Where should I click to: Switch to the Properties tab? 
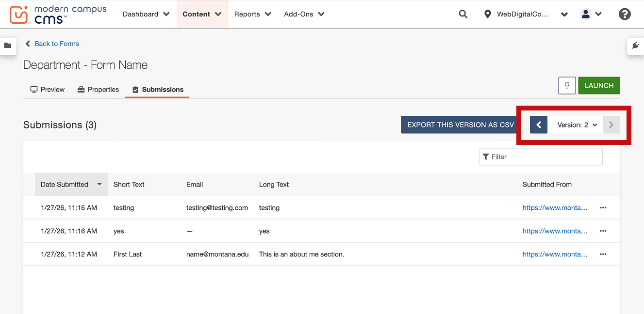click(x=98, y=90)
